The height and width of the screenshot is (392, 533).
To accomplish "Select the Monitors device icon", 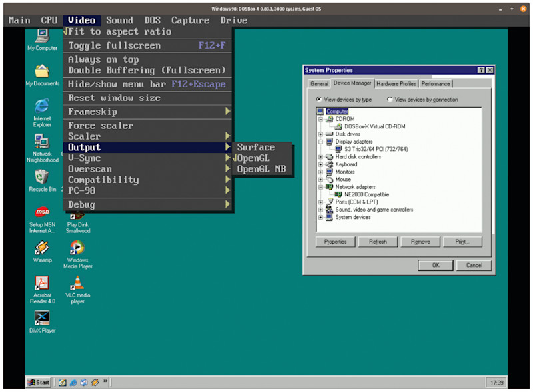I will (329, 172).
